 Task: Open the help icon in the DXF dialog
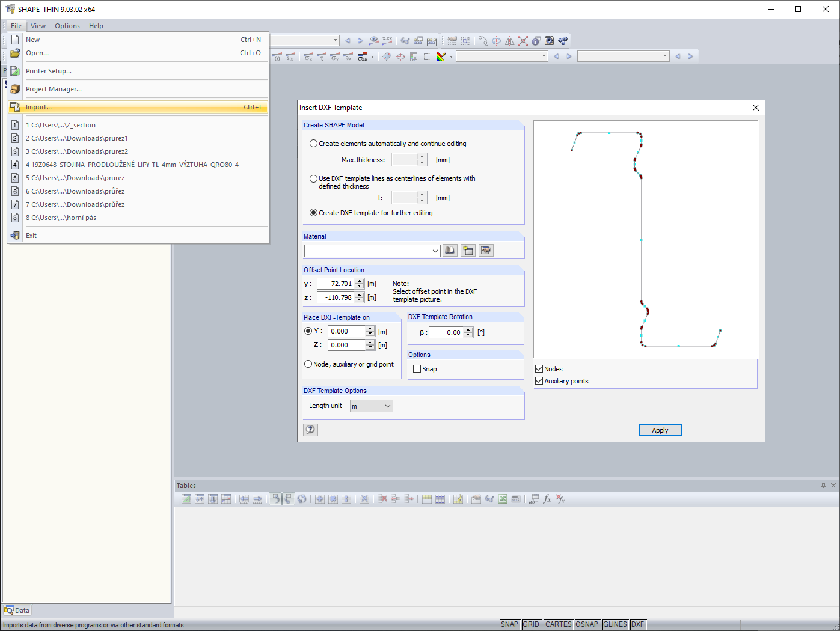click(310, 429)
